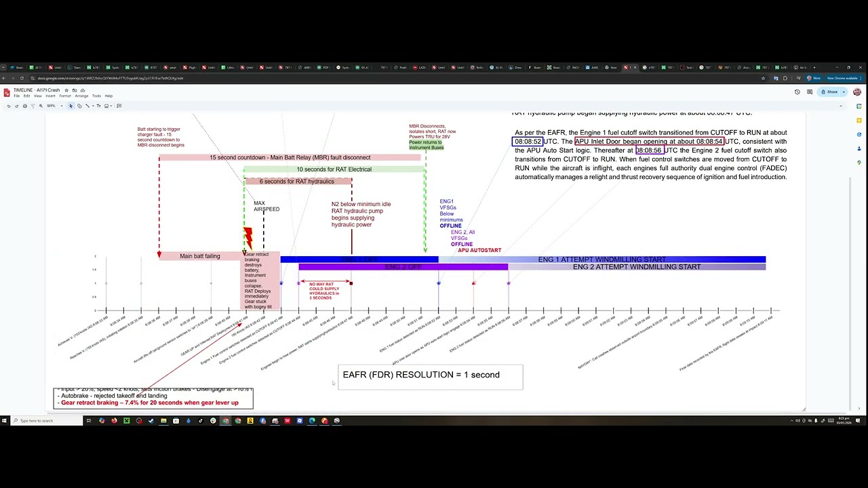Open the Share options dropdown arrow
This screenshot has height=488, width=868.
point(844,91)
